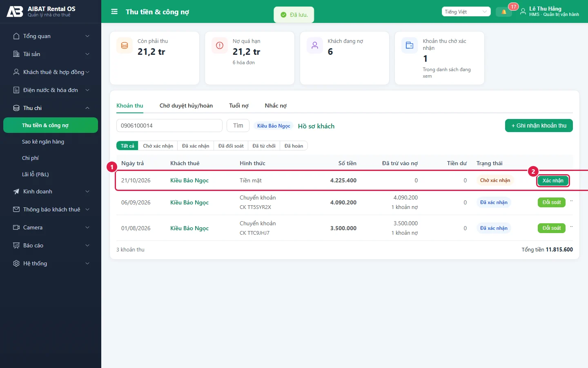Click the Khoản thu chờ xác nhận folder icon
This screenshot has height=368, width=588.
tap(410, 45)
